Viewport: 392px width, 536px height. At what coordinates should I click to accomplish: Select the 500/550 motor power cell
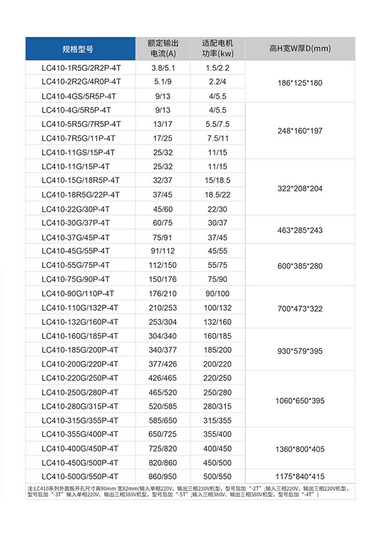(x=217, y=476)
